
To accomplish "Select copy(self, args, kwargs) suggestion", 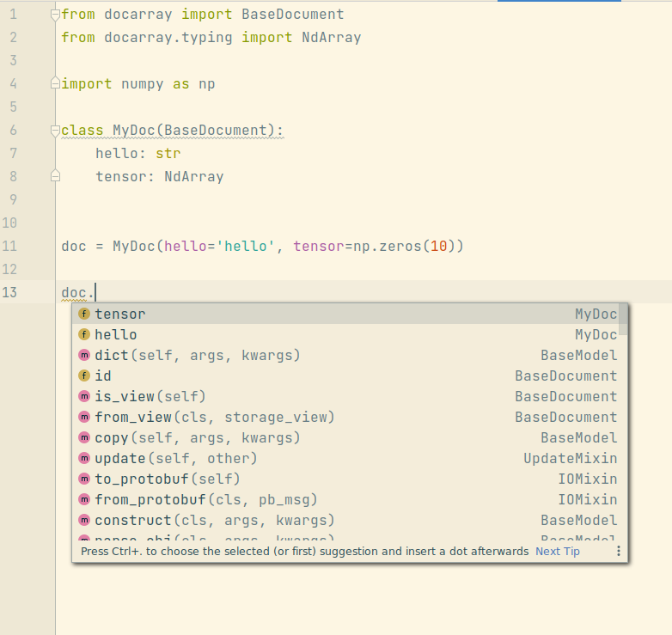I will tap(349, 437).
